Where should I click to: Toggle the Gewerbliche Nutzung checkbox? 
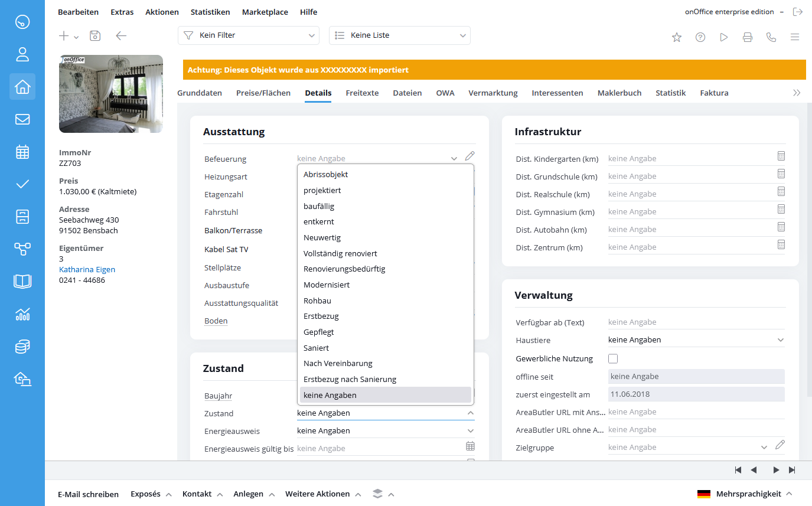pos(613,358)
